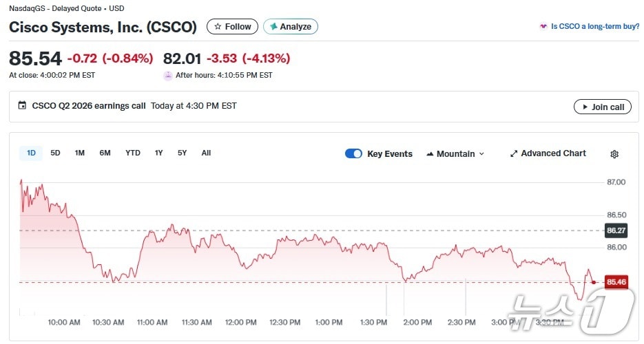The image size is (644, 344).
Task: Click the calendar icon beside earnings call
Action: pos(22,106)
